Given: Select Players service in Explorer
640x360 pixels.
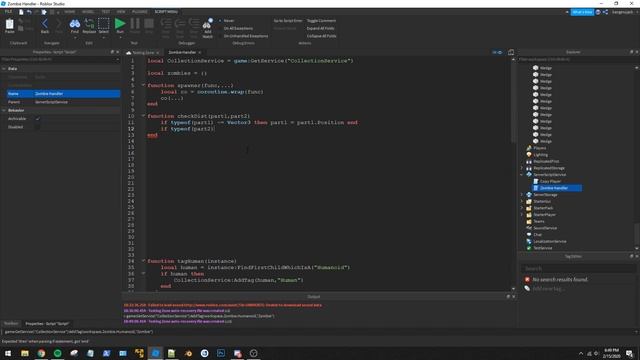Looking at the screenshot, I should pyautogui.click(x=540, y=148).
